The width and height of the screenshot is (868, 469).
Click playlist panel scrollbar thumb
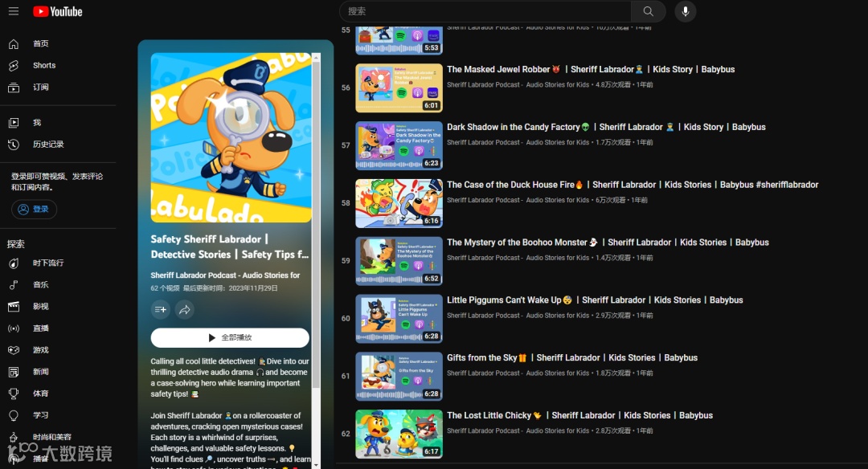point(316,224)
